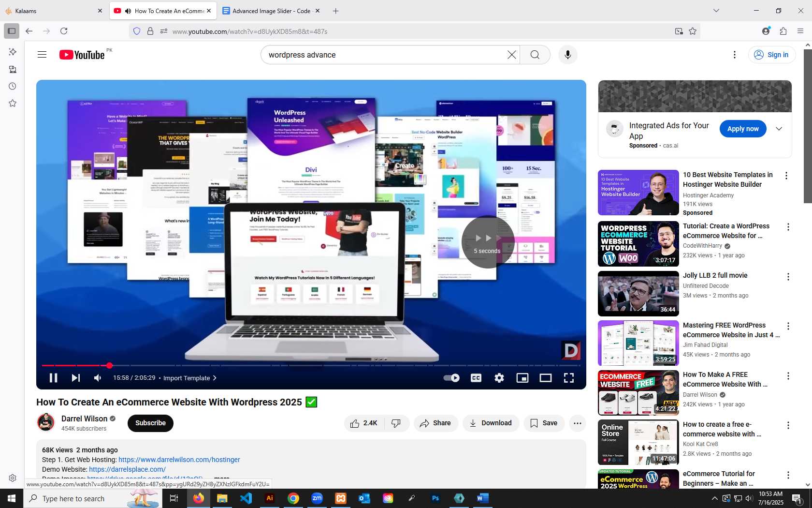This screenshot has width=812, height=508.
Task: Click Apply now on the ad
Action: (x=743, y=129)
